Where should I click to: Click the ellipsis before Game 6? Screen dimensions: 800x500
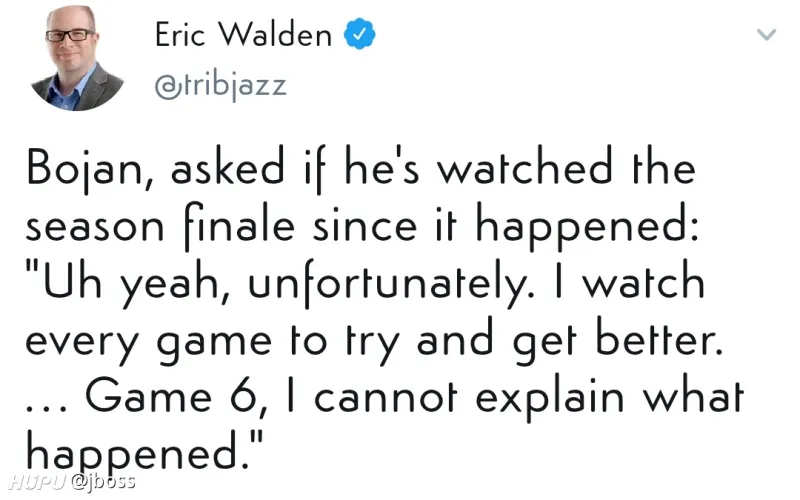(x=46, y=408)
